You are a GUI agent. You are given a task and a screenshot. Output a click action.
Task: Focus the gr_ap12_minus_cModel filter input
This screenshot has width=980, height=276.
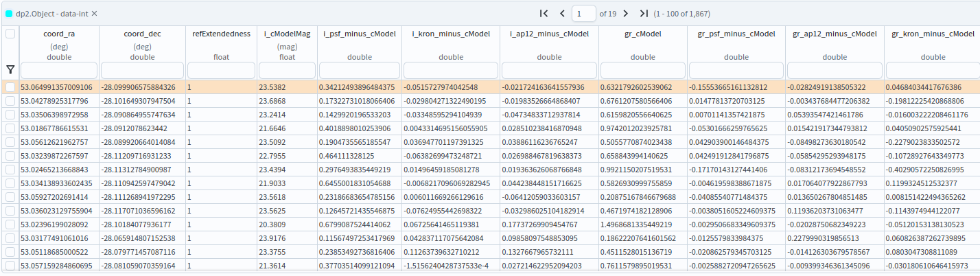click(835, 70)
